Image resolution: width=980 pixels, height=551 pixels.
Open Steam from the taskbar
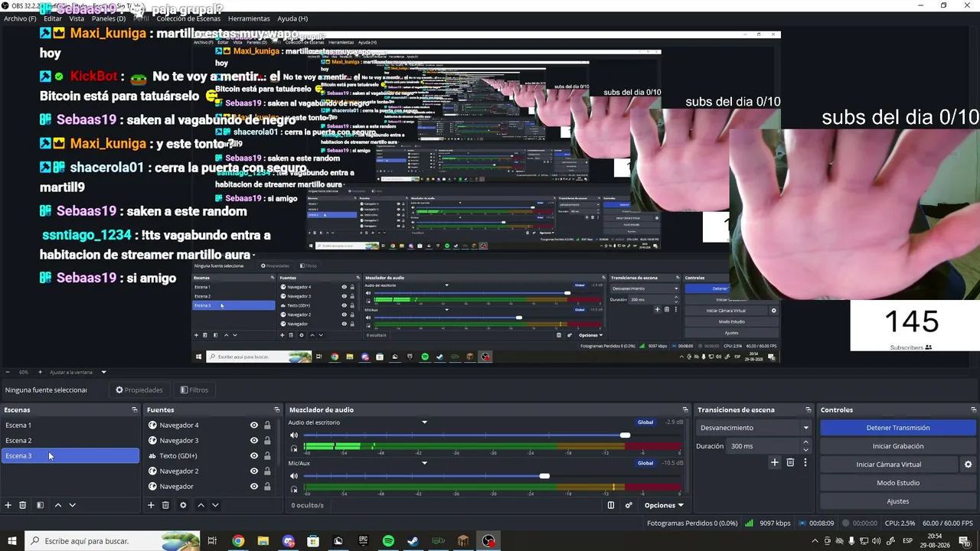tap(413, 541)
